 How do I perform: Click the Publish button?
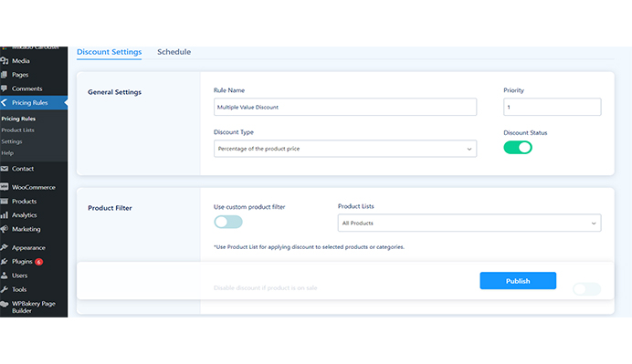(x=518, y=281)
